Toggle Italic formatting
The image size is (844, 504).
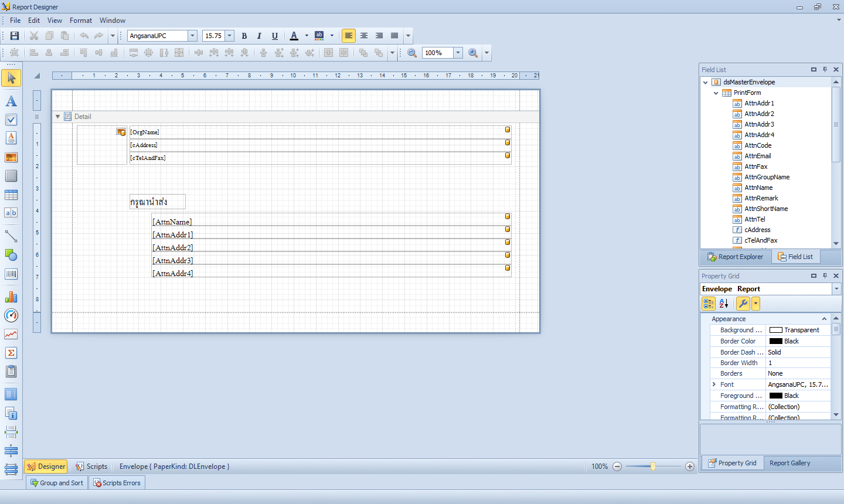(259, 36)
